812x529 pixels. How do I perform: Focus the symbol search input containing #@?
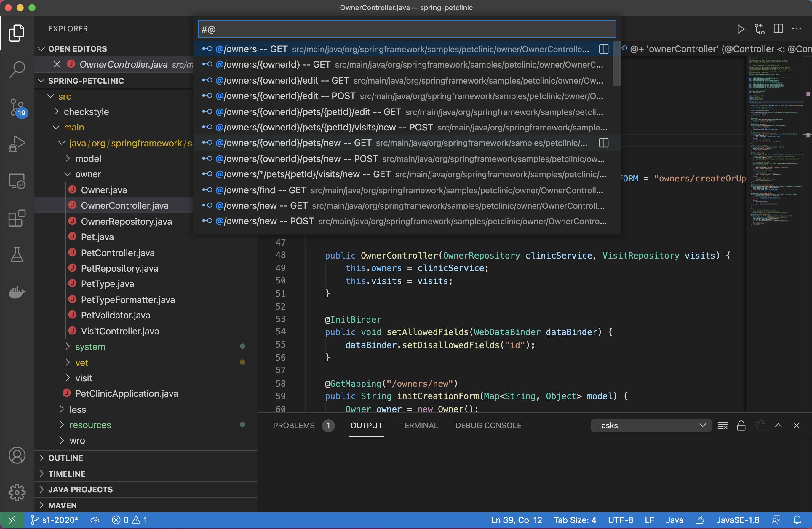coord(407,29)
